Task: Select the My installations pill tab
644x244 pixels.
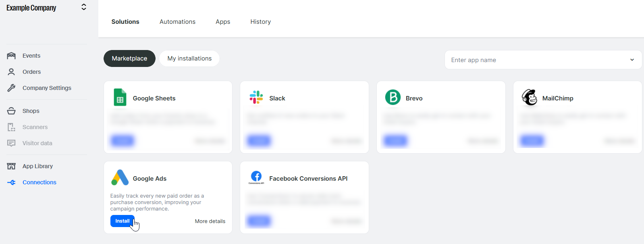Action: coord(189,58)
